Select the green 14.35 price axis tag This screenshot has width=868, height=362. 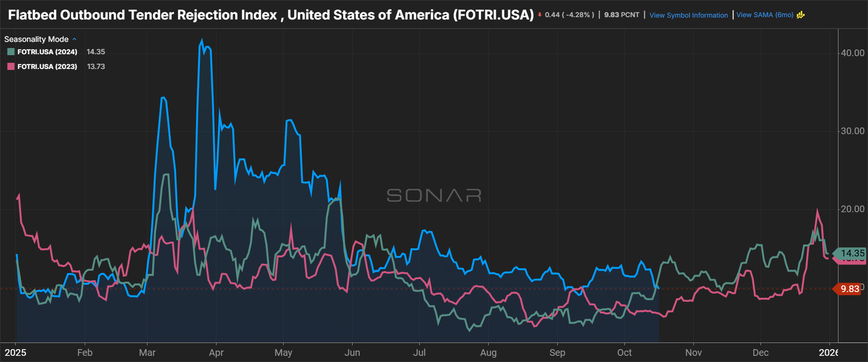coord(851,254)
